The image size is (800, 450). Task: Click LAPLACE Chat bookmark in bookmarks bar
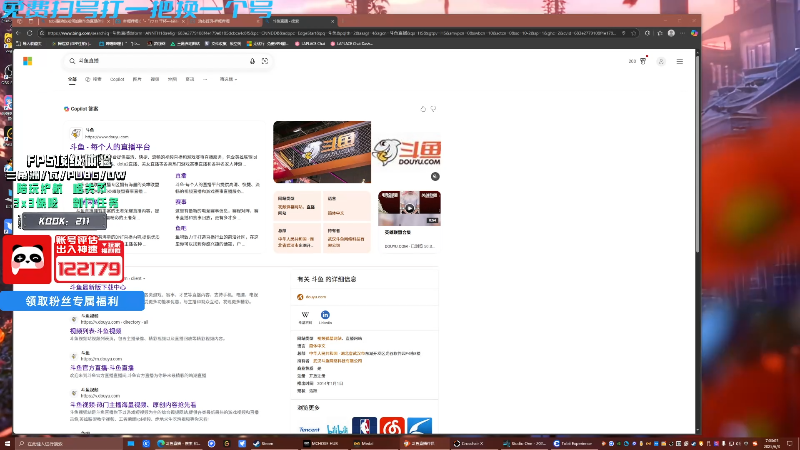click(x=310, y=44)
